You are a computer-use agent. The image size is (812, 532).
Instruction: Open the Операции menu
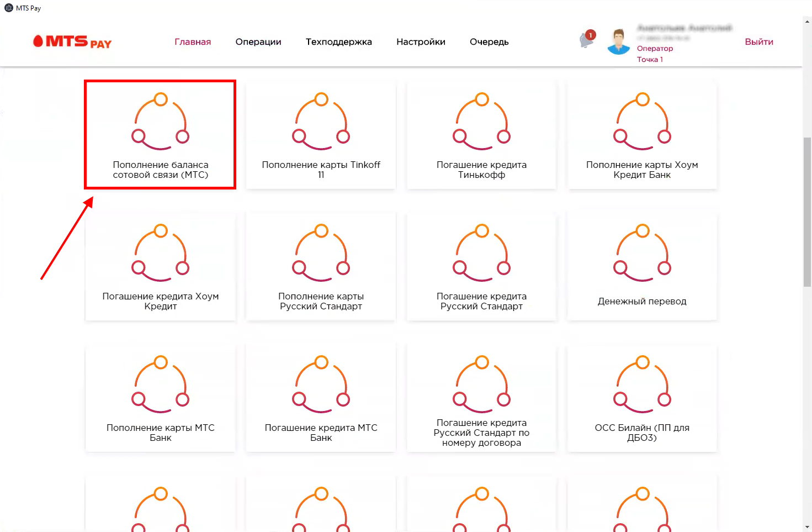258,42
